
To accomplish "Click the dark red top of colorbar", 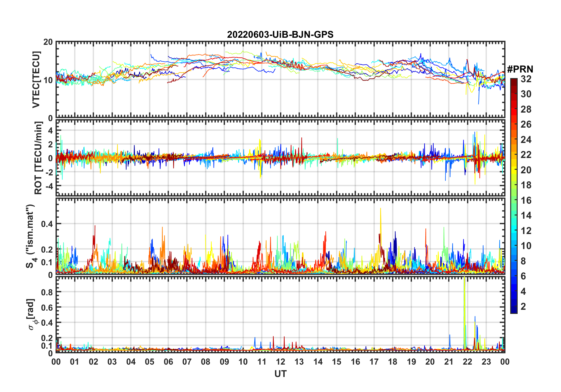I will point(514,81).
